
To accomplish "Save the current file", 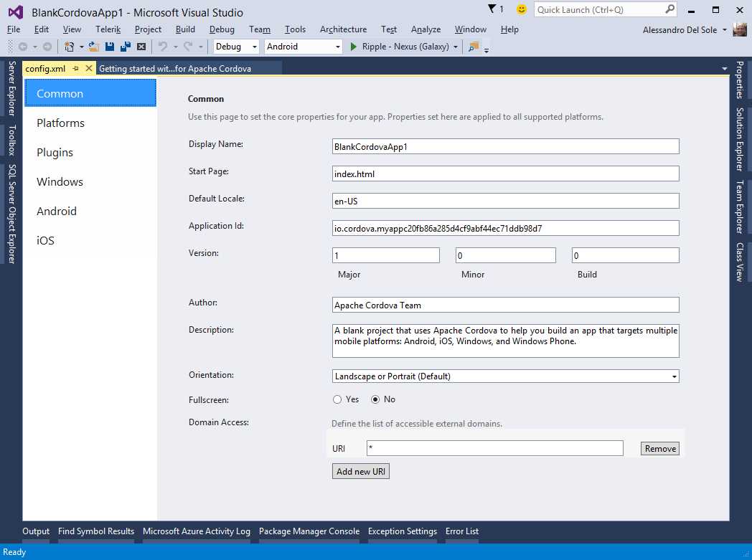I will pos(108,46).
